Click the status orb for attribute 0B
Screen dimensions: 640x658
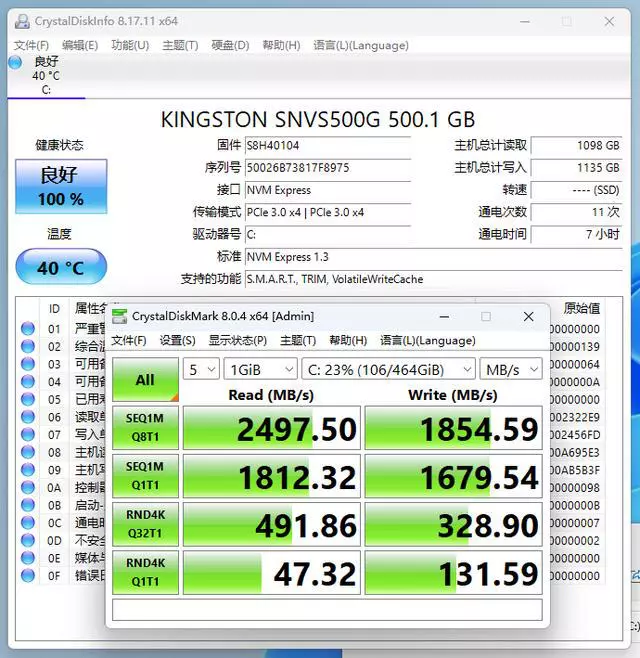click(28, 505)
